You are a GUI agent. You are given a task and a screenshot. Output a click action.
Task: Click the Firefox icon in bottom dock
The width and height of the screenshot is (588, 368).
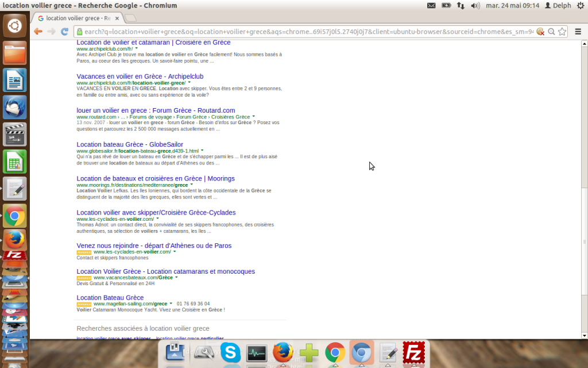click(x=283, y=353)
